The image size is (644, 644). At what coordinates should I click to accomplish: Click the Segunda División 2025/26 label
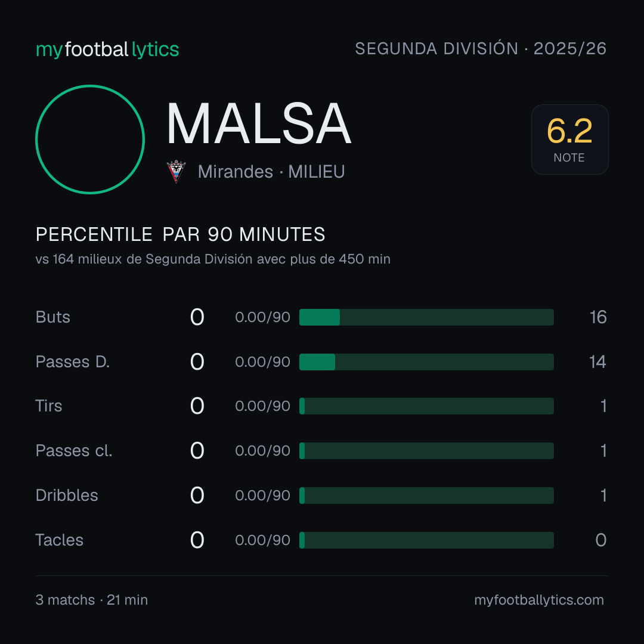click(x=481, y=48)
